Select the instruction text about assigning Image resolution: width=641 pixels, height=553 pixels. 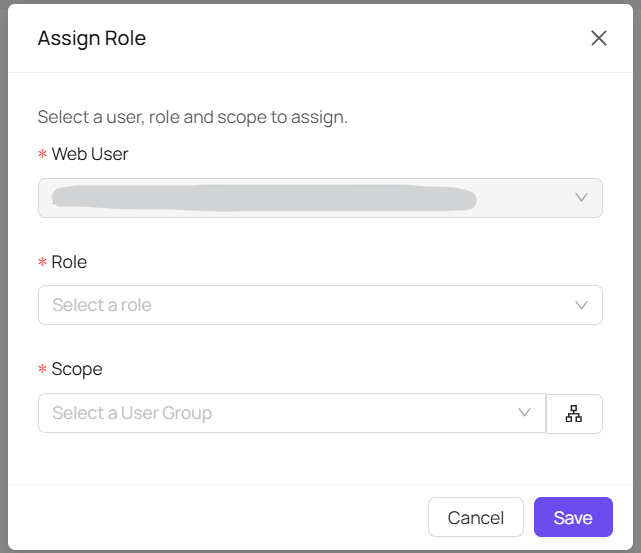tap(193, 117)
